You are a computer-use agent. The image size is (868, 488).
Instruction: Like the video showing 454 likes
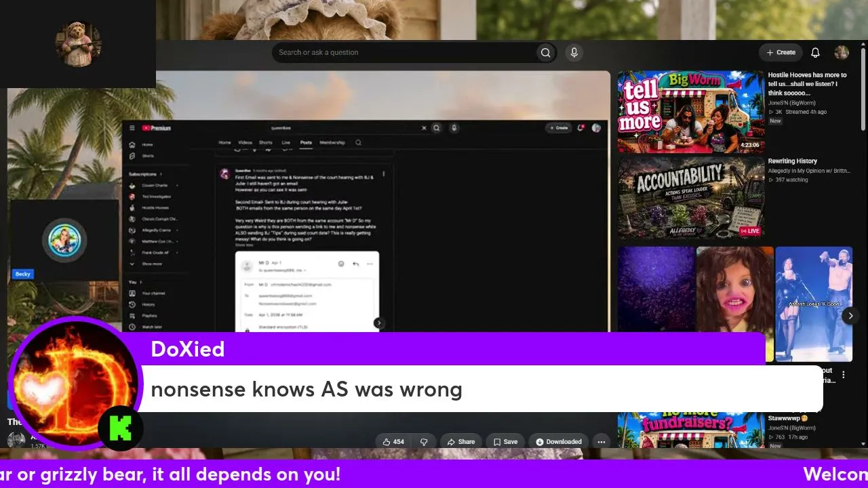[393, 442]
